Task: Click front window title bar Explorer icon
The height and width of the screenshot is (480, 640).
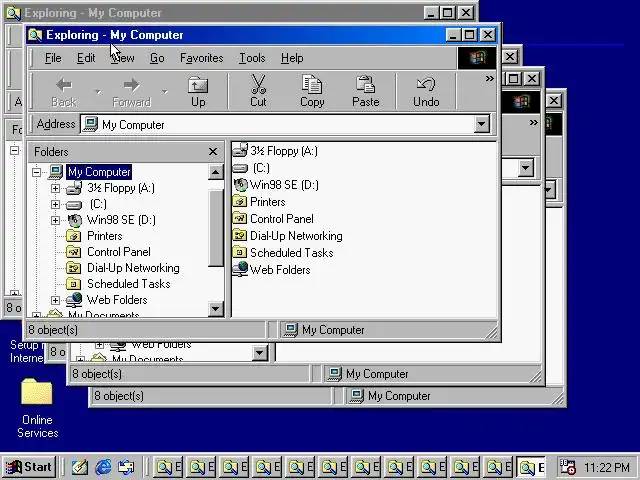Action: pyautogui.click(x=35, y=35)
